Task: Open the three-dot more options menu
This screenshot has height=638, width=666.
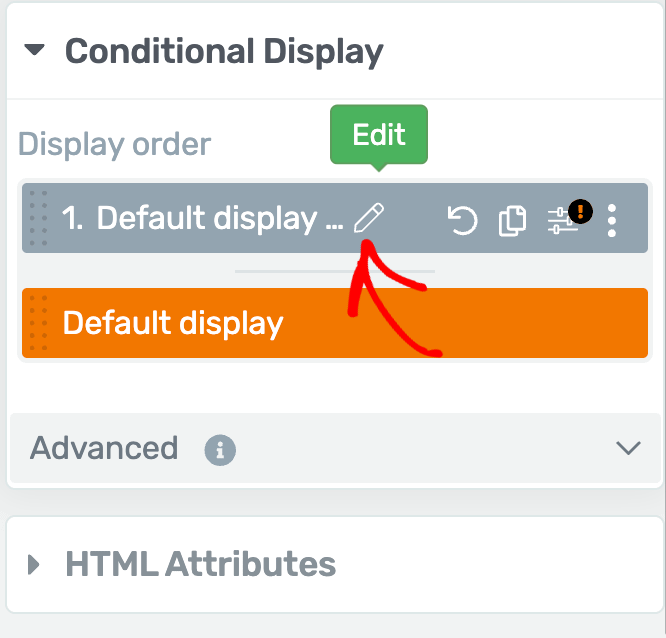Action: [x=612, y=220]
